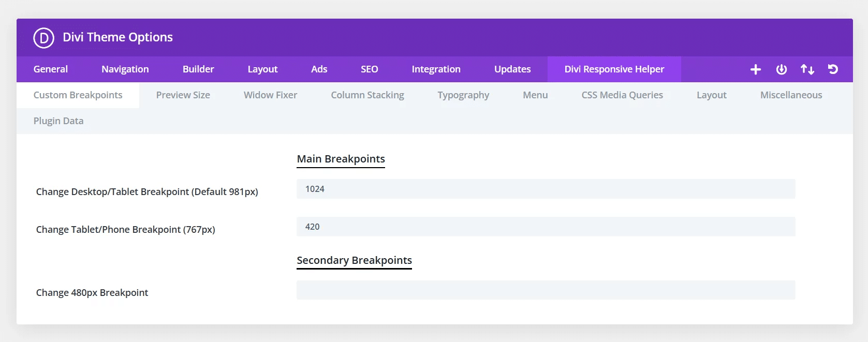The width and height of the screenshot is (868, 342).
Task: Select the Divi Responsive Helper tab
Action: 614,69
